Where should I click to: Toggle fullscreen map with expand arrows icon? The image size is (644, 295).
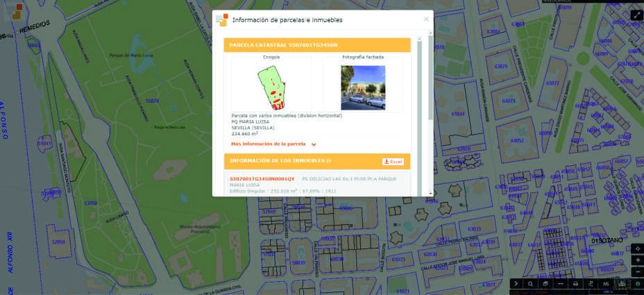point(637,15)
